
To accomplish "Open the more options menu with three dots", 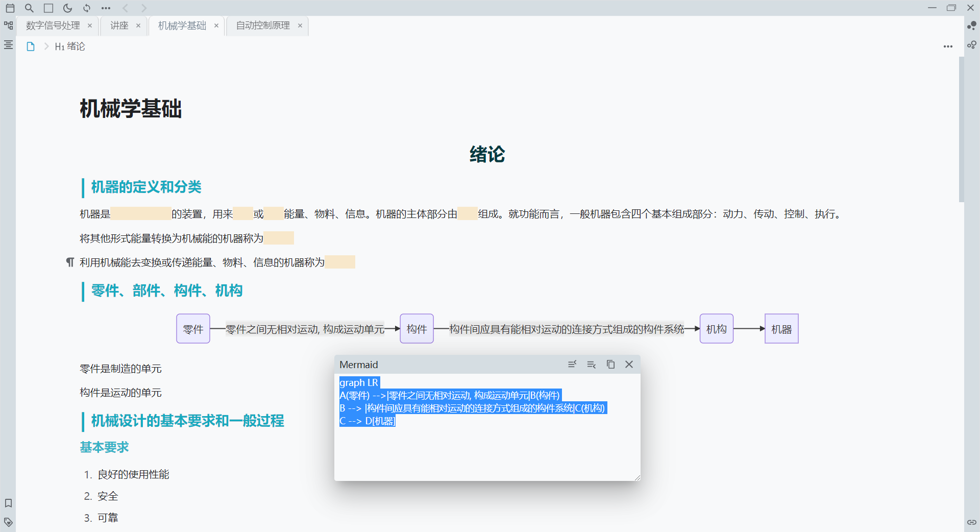I will [x=106, y=8].
